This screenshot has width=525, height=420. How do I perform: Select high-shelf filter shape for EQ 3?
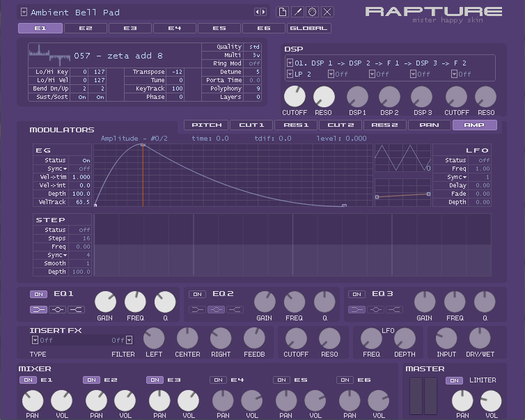[x=395, y=309]
